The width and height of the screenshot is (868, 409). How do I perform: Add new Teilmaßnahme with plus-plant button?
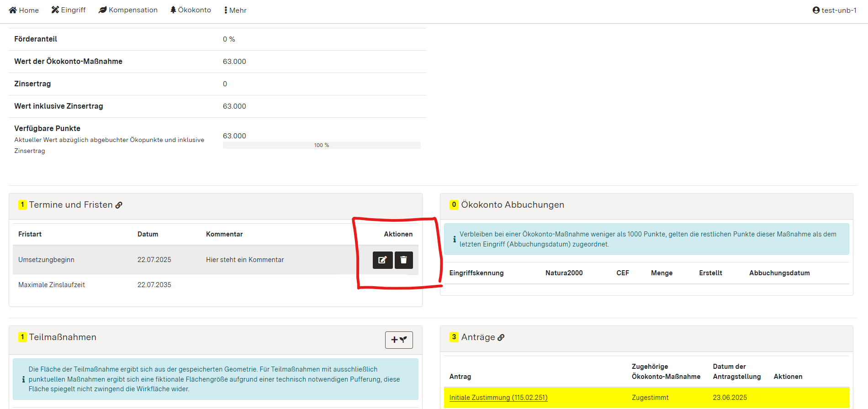coord(399,340)
